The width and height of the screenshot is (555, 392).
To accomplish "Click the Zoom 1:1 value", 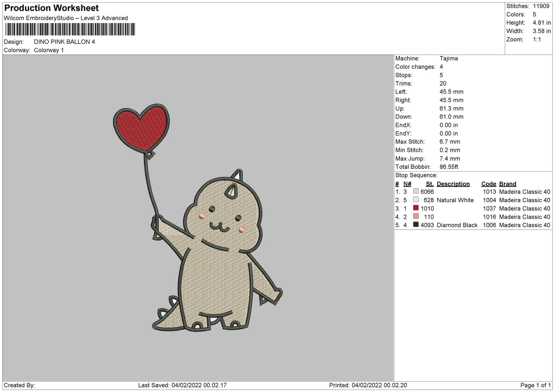I will 537,40.
